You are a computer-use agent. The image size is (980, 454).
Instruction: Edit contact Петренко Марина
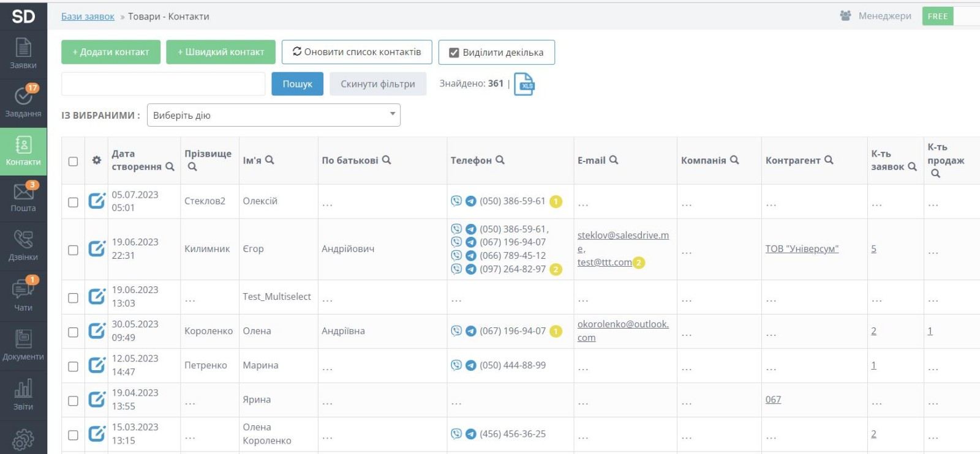point(97,365)
